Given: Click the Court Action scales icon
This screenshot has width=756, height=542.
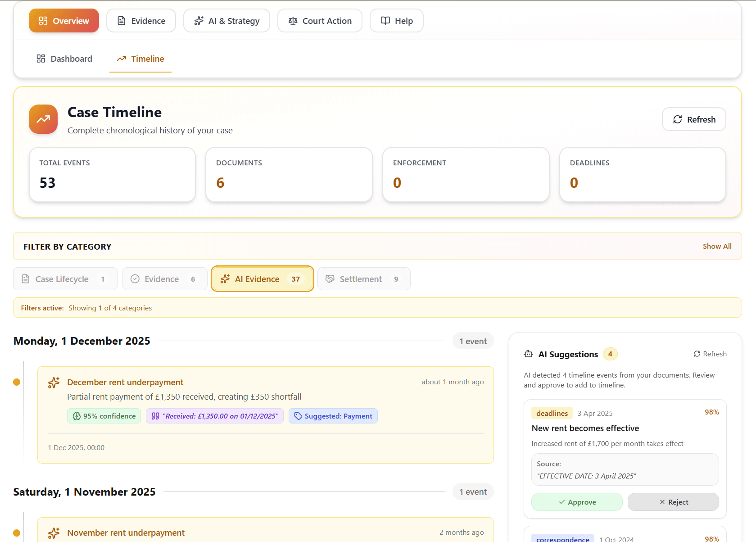Looking at the screenshot, I should [x=293, y=21].
